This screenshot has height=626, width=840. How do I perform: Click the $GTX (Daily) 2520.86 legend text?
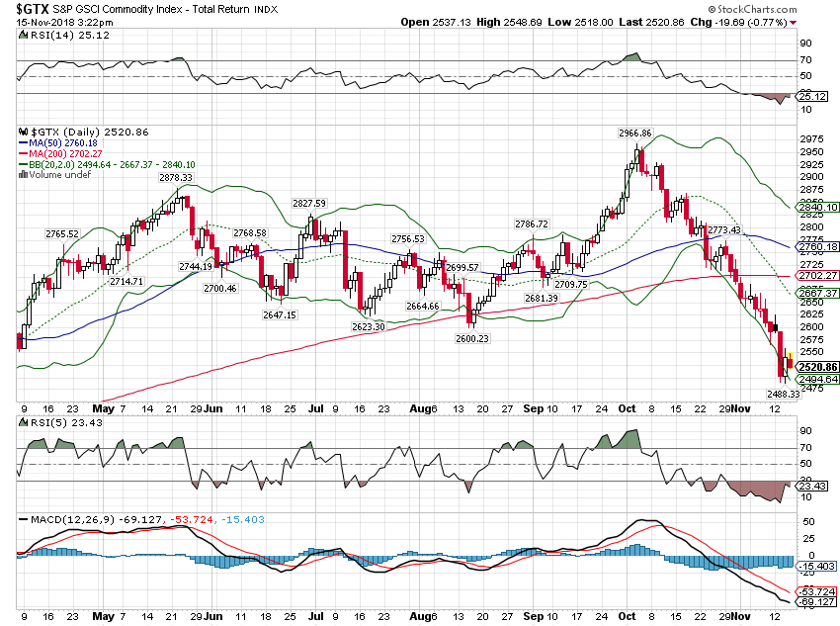pos(90,132)
